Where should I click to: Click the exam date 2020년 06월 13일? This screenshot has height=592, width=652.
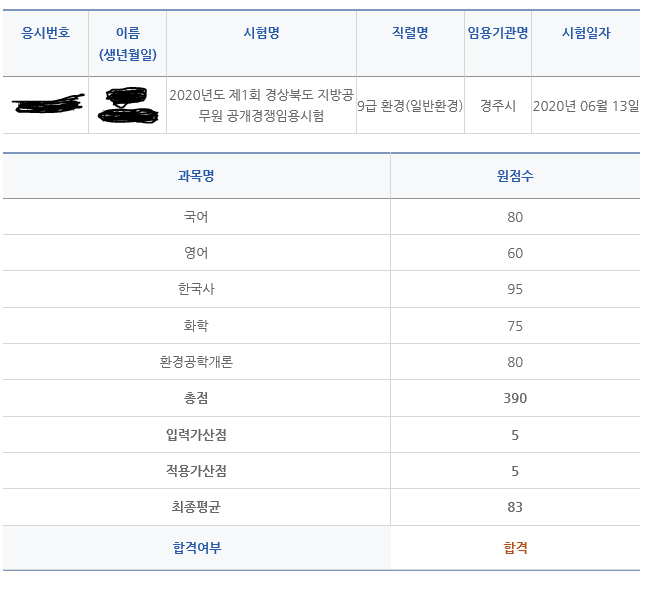coord(586,105)
